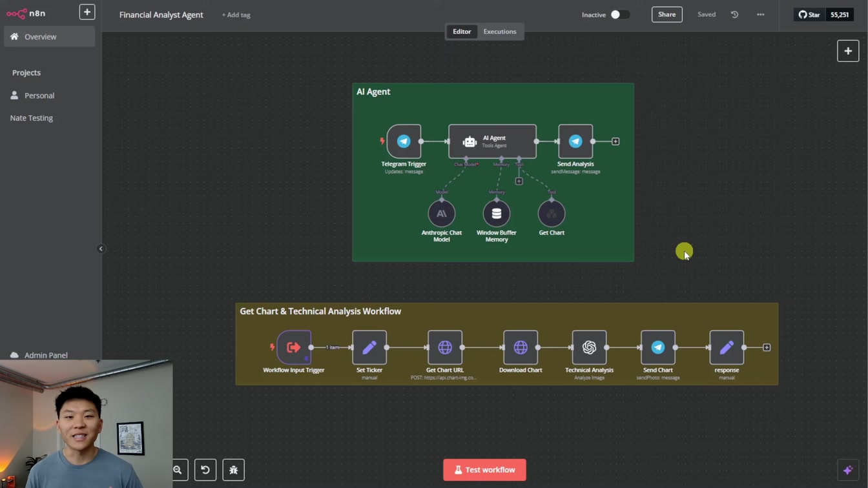Open the Get Chart URL node
Image resolution: width=868 pixels, height=488 pixels.
445,347
